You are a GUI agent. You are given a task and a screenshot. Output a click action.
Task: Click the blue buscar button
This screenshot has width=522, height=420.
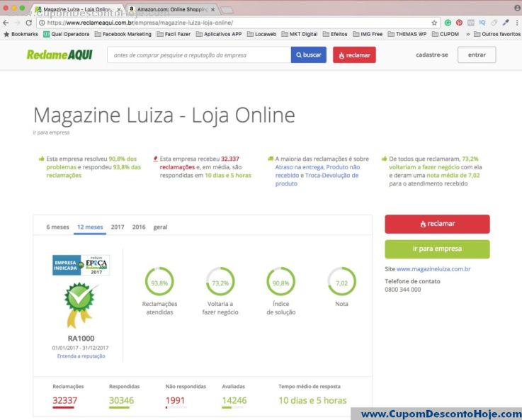click(x=309, y=55)
